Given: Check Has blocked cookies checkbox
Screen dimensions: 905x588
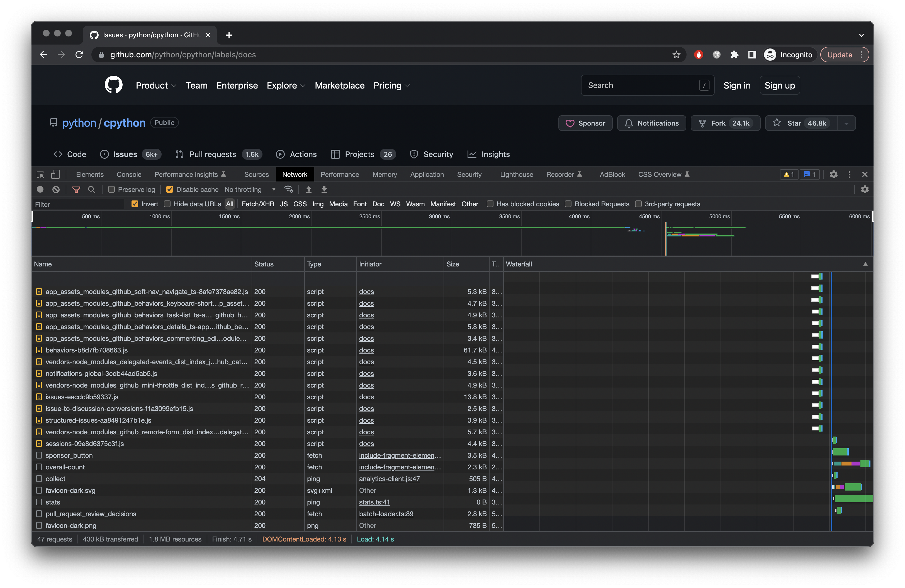Looking at the screenshot, I should [490, 204].
